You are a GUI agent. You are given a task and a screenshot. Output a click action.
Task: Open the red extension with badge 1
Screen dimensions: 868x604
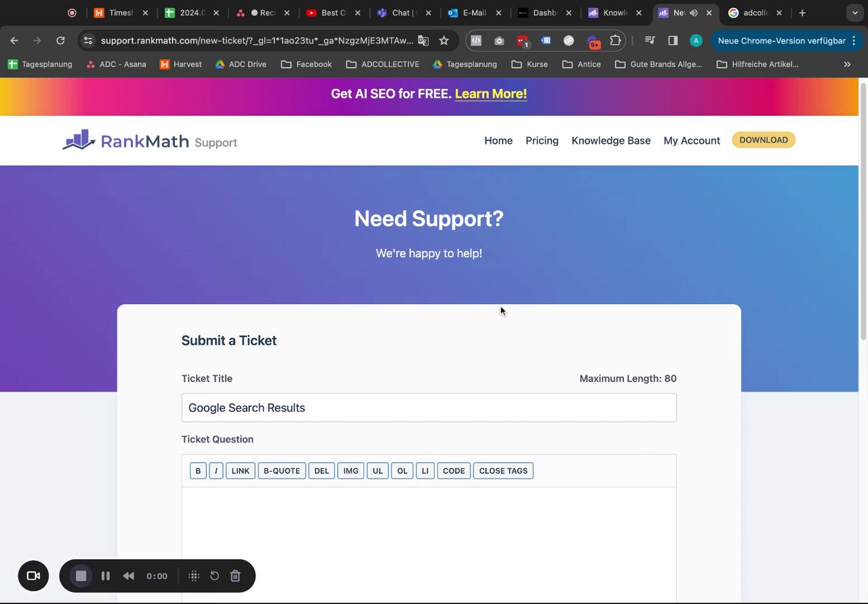click(522, 41)
